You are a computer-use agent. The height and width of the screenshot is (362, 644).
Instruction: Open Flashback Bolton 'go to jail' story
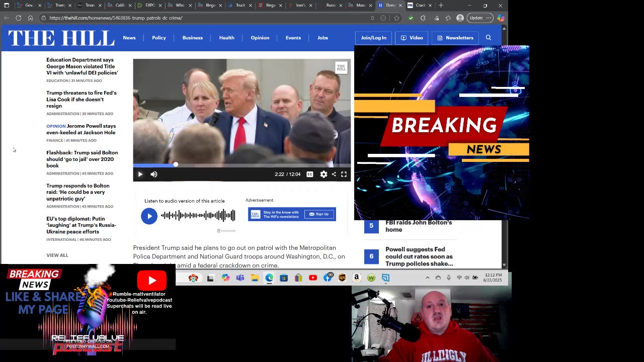(82, 159)
